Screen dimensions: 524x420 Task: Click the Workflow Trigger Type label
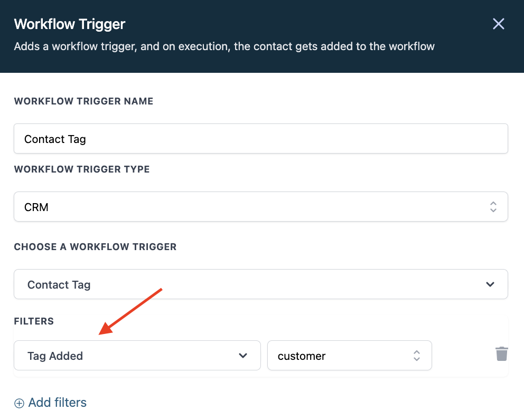82,169
